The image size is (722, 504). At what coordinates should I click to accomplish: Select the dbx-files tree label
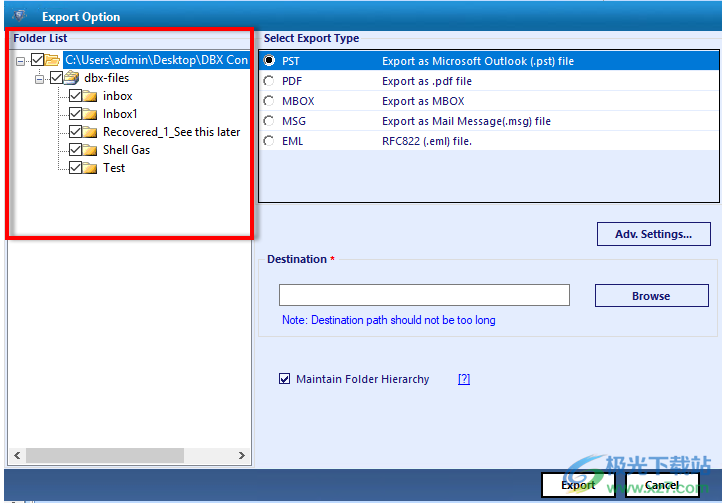[106, 78]
